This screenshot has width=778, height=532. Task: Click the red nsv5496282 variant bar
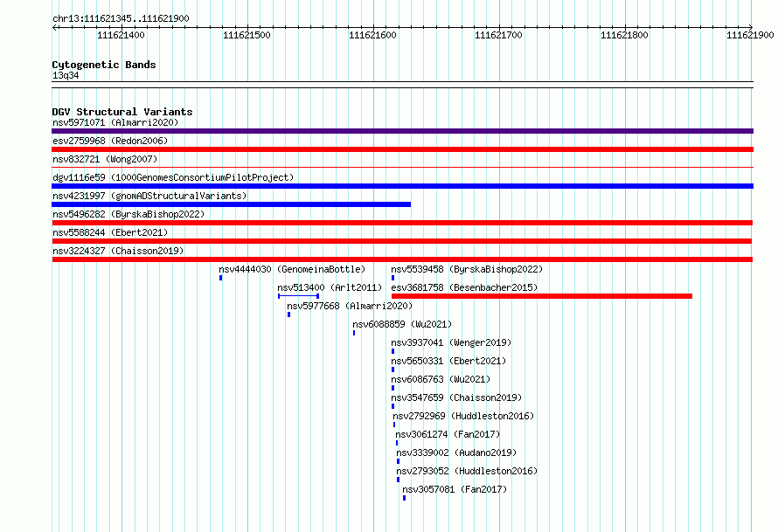point(402,223)
